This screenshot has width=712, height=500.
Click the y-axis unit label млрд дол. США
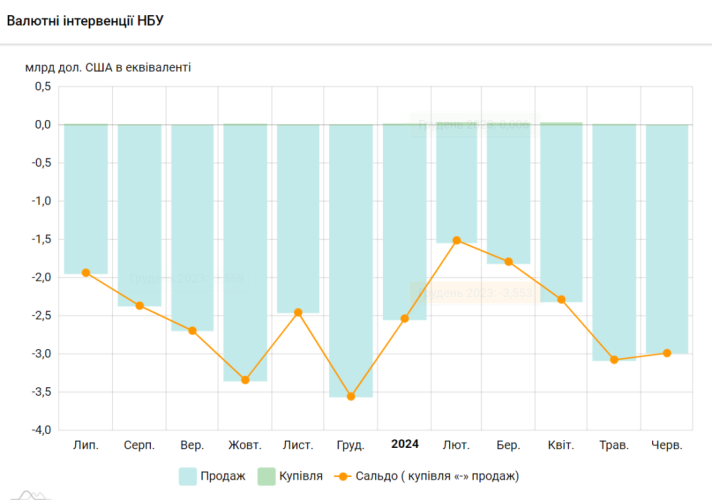pyautogui.click(x=108, y=67)
